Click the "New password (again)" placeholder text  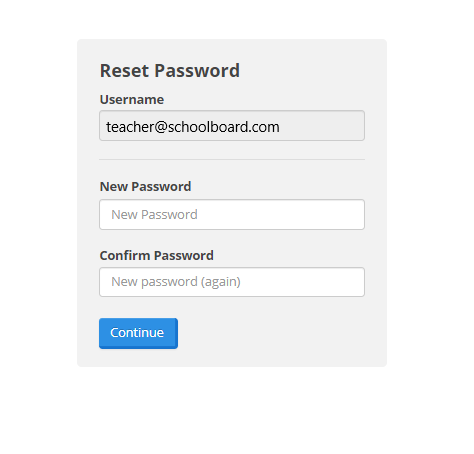click(x=176, y=282)
